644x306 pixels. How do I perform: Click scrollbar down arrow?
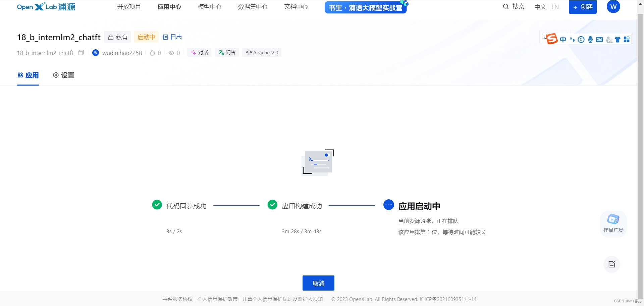641,302
